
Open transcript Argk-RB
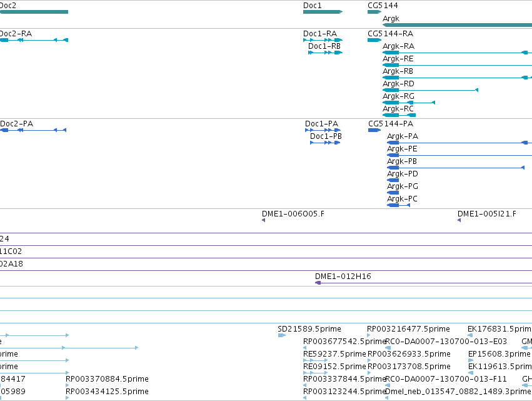click(457, 78)
